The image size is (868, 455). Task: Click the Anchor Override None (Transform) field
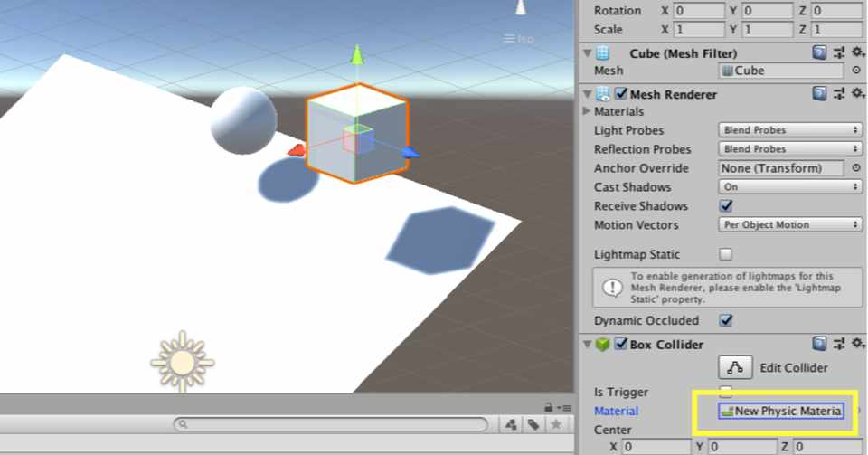[781, 167]
